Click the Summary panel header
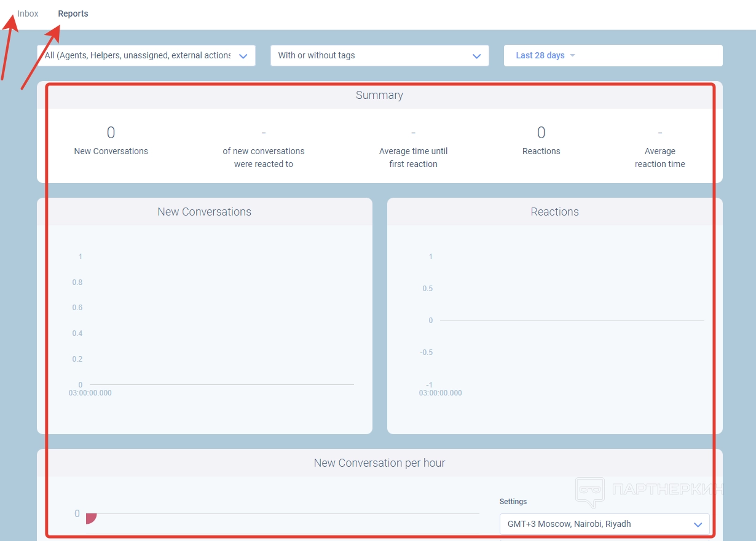Screen dimensions: 756x541 coord(379,95)
